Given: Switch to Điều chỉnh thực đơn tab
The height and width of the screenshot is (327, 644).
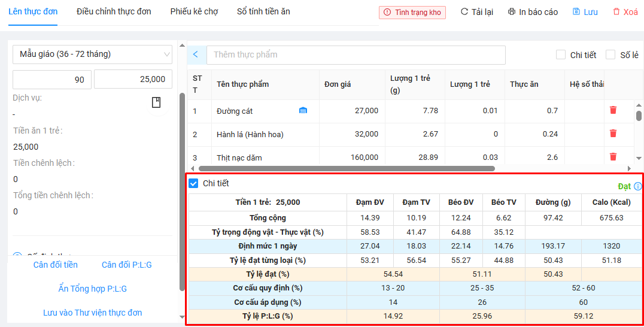Looking at the screenshot, I should click(x=114, y=11).
